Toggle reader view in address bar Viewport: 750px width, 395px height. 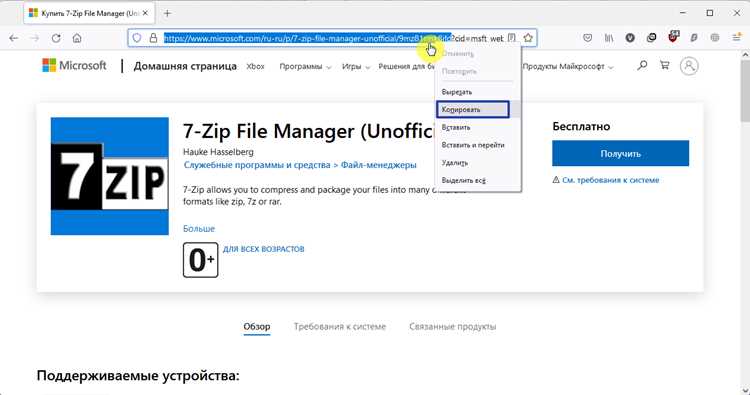[x=512, y=38]
